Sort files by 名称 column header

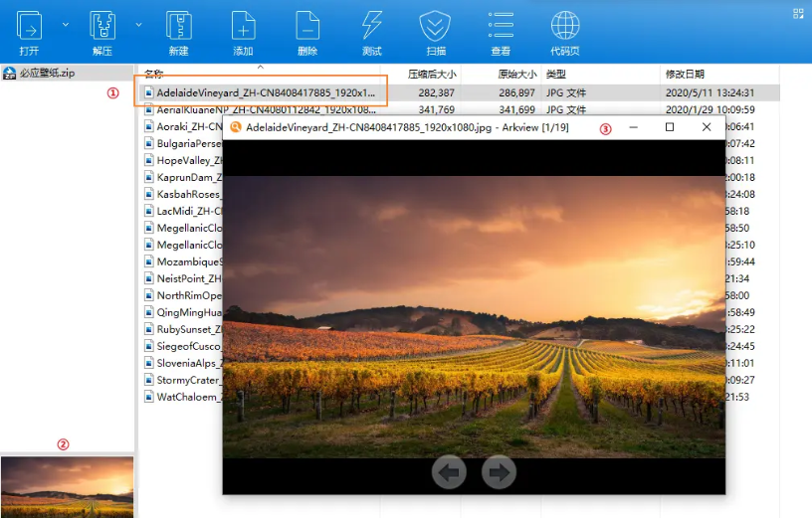[154, 75]
